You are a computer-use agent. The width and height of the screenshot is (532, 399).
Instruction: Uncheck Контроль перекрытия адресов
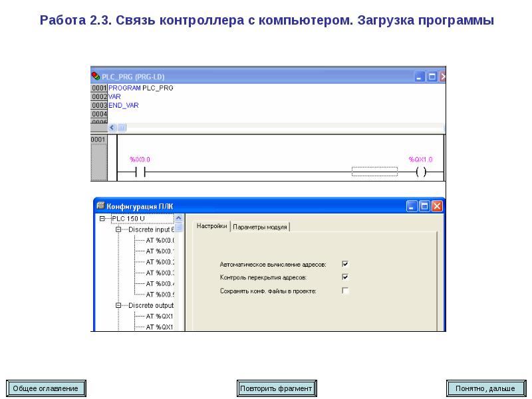345,277
